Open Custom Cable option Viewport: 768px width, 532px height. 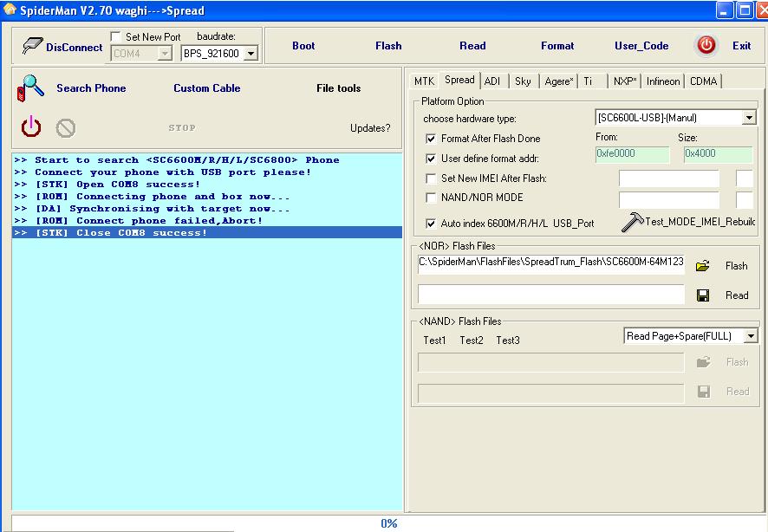tap(206, 88)
